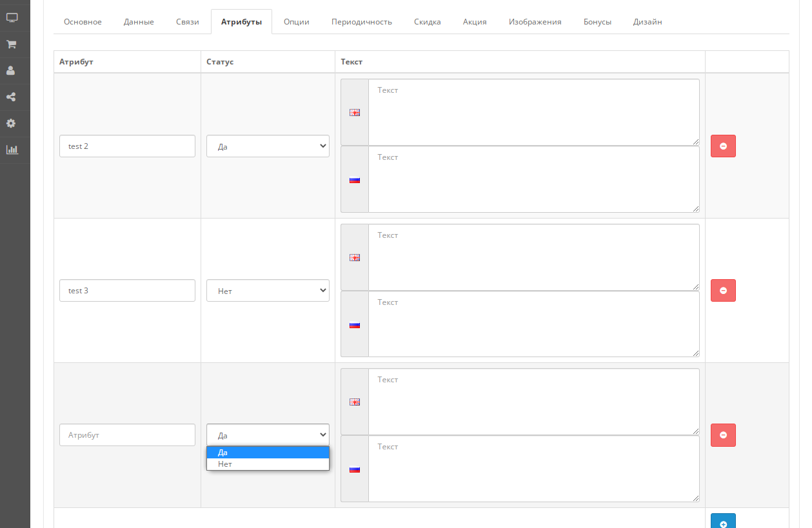Open the Изображения tab

coord(535,22)
